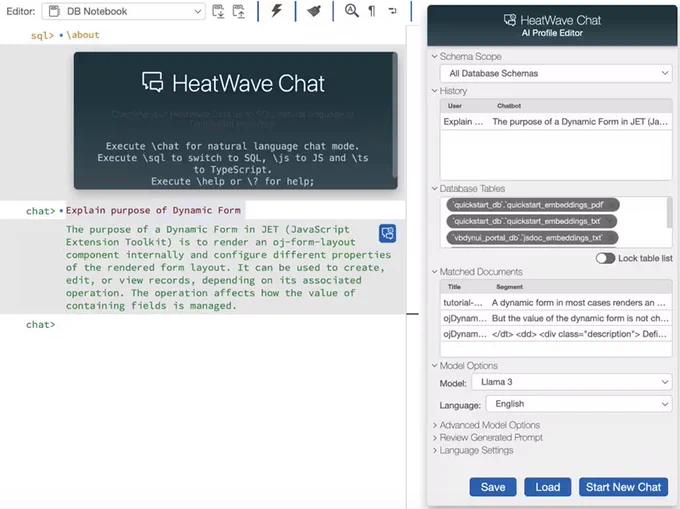
Task: Click the HeatWave Chat logo in the about banner
Action: point(153,82)
